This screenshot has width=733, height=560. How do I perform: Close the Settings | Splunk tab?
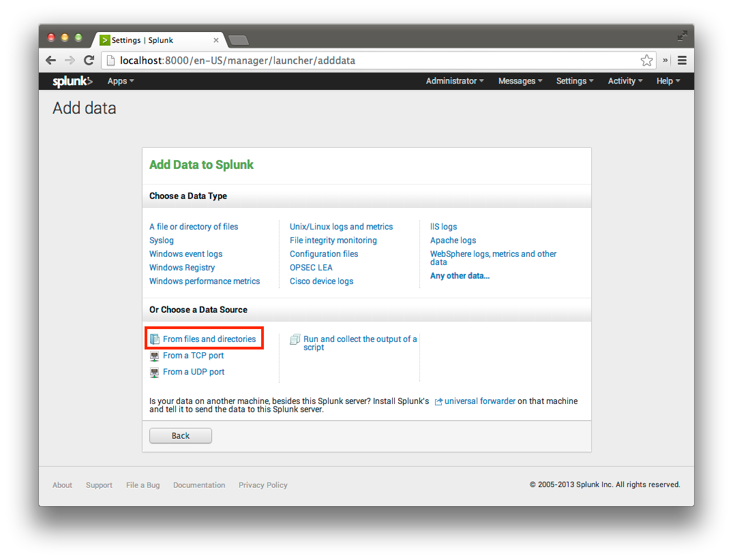pyautogui.click(x=216, y=40)
